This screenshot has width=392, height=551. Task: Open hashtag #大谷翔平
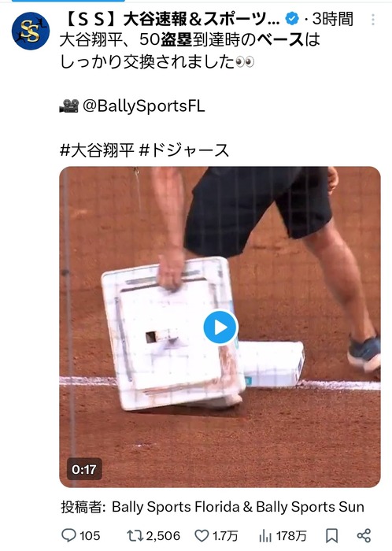(x=98, y=150)
